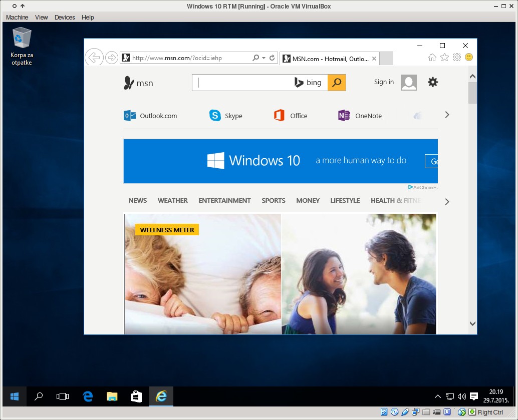
Task: Open the smiling young couple thumbnail
Action: click(x=359, y=274)
